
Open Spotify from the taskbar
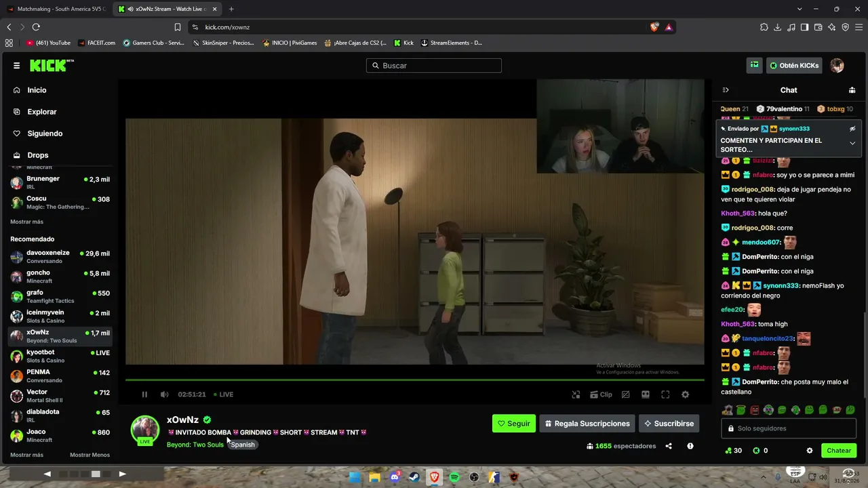coord(454,477)
